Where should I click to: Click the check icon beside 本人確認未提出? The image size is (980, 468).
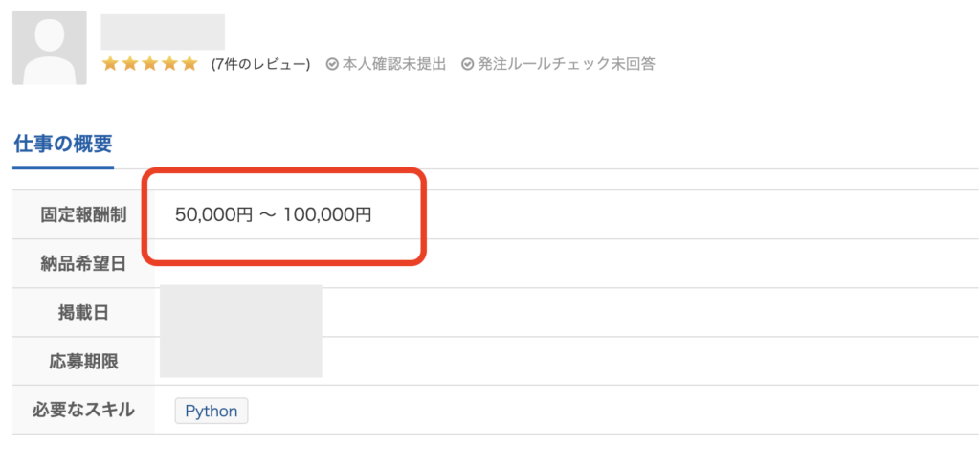pos(332,64)
